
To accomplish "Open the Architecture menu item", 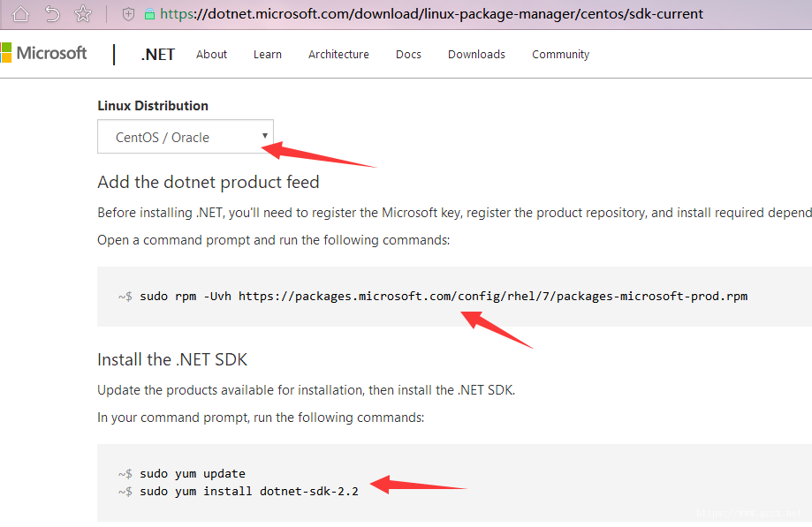I will (x=338, y=55).
